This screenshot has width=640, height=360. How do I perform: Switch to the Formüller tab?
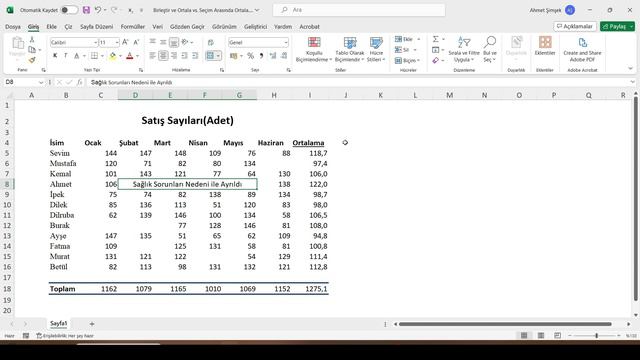pos(133,27)
